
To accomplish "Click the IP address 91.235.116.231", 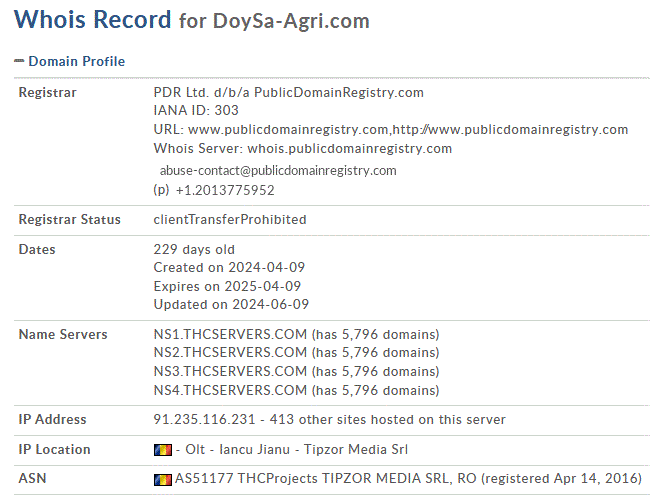I will point(204,419).
